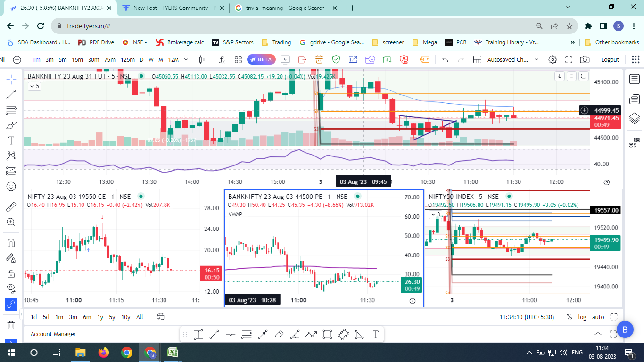Select the 15m timeframe
This screenshot has width=644, height=362.
point(77,60)
